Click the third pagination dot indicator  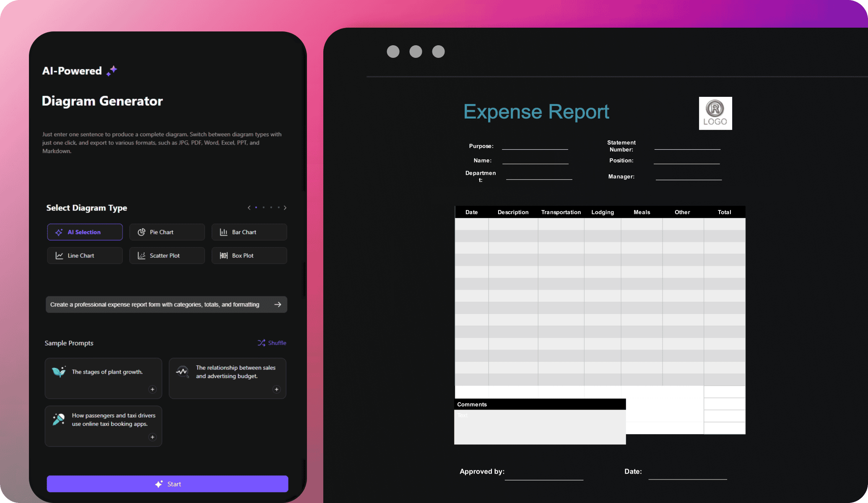271,208
